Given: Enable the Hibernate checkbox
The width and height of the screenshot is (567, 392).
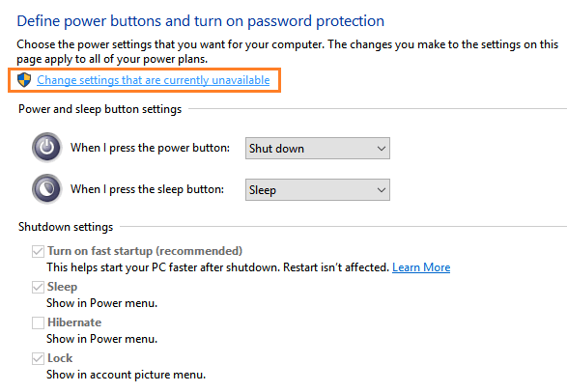Looking at the screenshot, I should (x=38, y=322).
